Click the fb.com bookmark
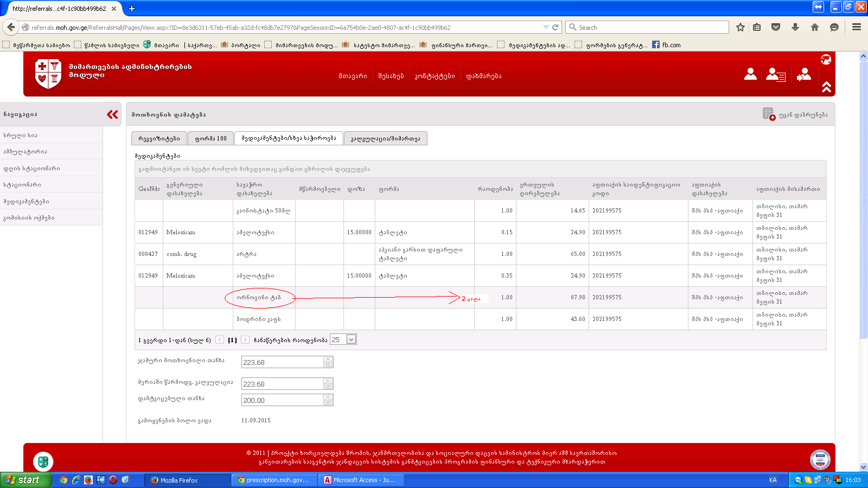This screenshot has width=868, height=488. coord(667,45)
